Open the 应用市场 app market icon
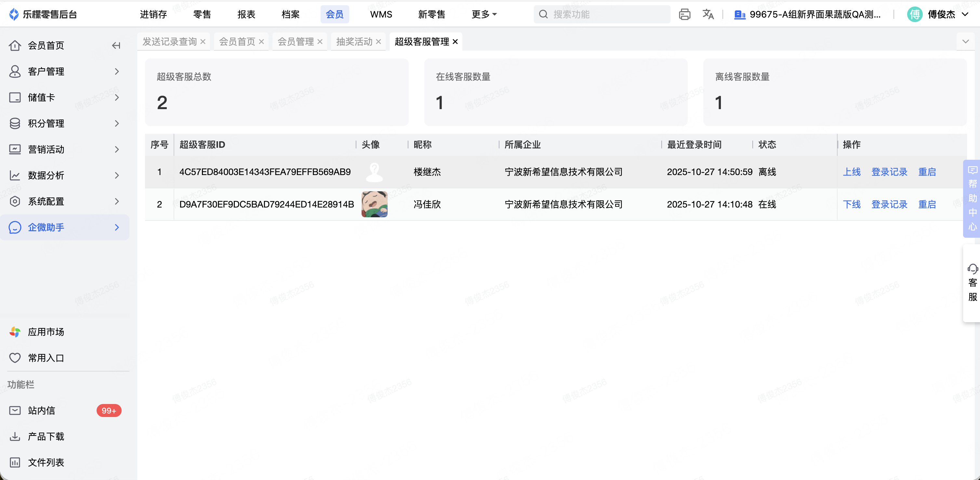The height and width of the screenshot is (480, 980). tap(15, 332)
